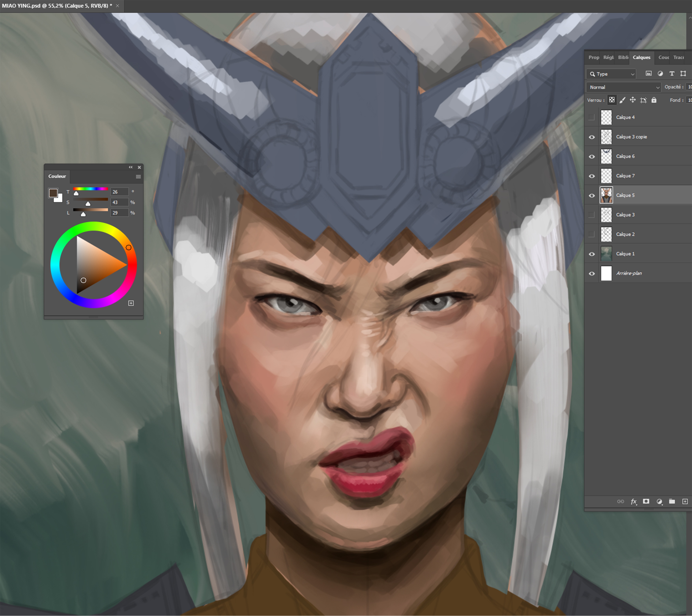The image size is (692, 616).
Task: Hide the Calque 6 layer
Action: click(x=592, y=156)
